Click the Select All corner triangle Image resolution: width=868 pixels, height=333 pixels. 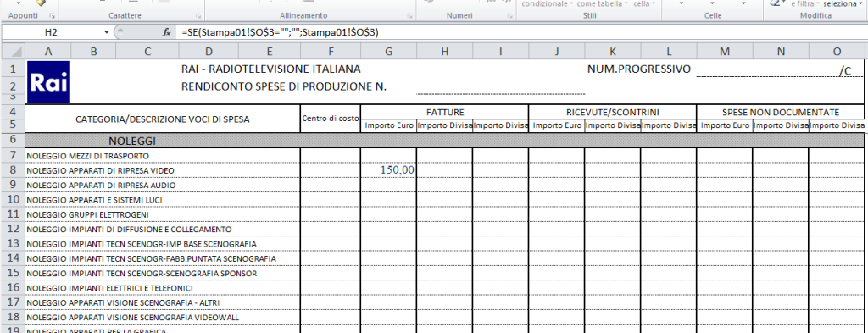[x=13, y=52]
